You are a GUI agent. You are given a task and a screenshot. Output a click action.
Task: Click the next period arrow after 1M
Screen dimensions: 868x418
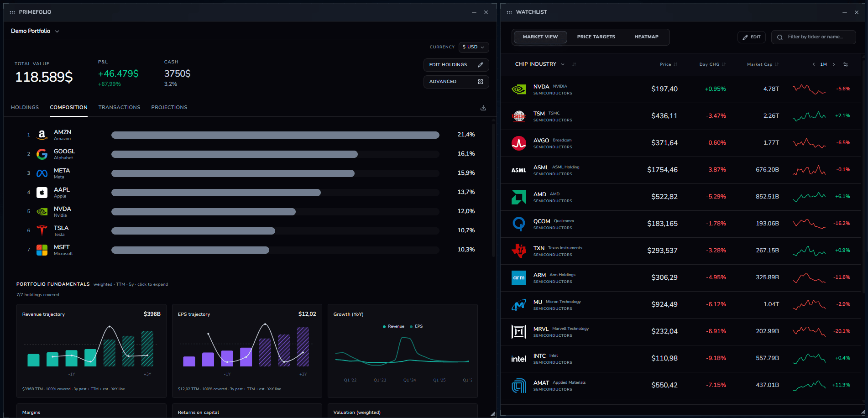tap(834, 64)
